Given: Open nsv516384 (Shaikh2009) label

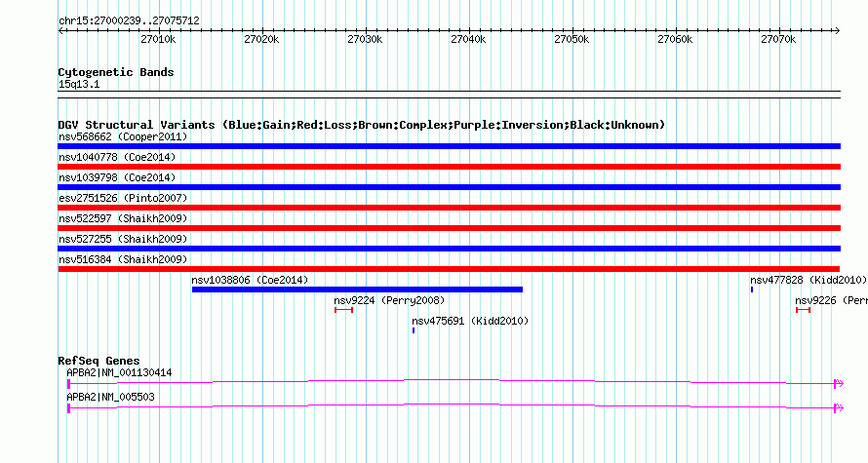Looking at the screenshot, I should (123, 259).
